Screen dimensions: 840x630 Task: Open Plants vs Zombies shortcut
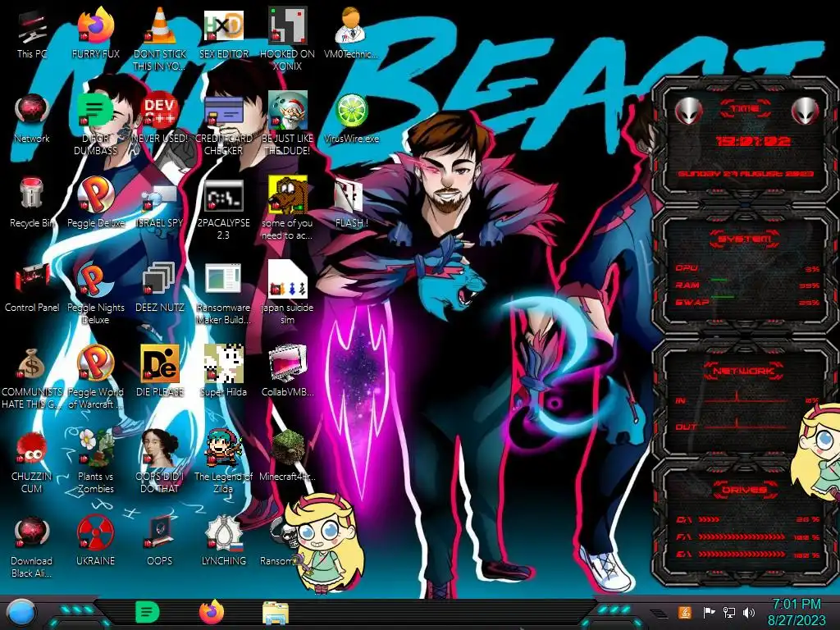(x=96, y=463)
